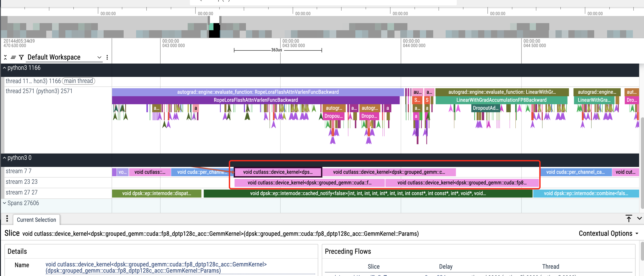The height and width of the screenshot is (276, 644).
Task: Collapse the python3 1166 process group
Action: (x=4, y=68)
